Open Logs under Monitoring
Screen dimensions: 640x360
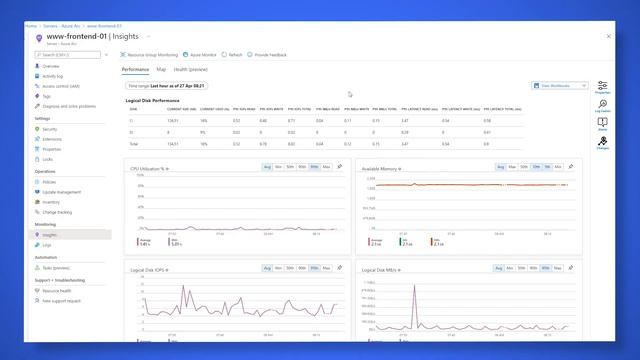[47, 245]
